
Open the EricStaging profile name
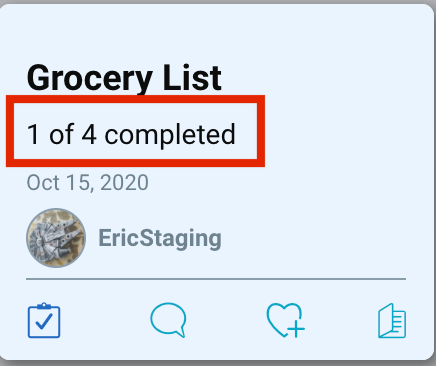point(160,238)
